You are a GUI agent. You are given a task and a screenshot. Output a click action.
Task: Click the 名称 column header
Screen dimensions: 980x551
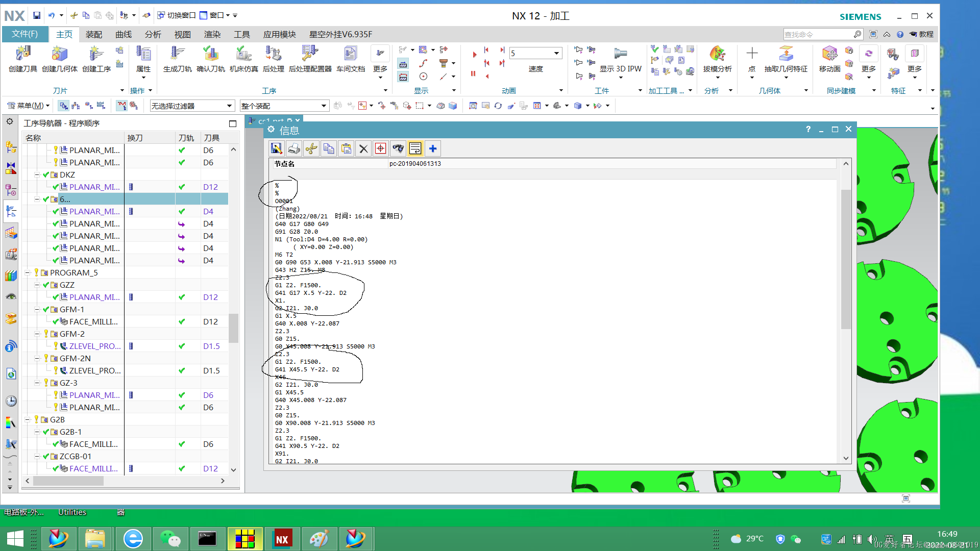[73, 138]
